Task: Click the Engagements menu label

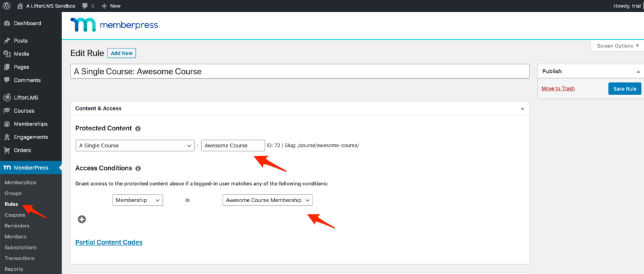Action: pyautogui.click(x=31, y=137)
